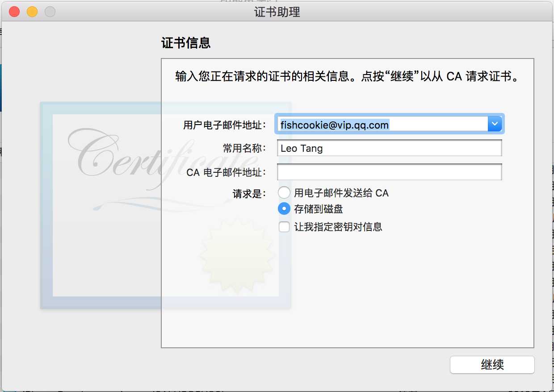Select the 存储到磁盘 radio option
Screen dimensions: 554x392
284,209
